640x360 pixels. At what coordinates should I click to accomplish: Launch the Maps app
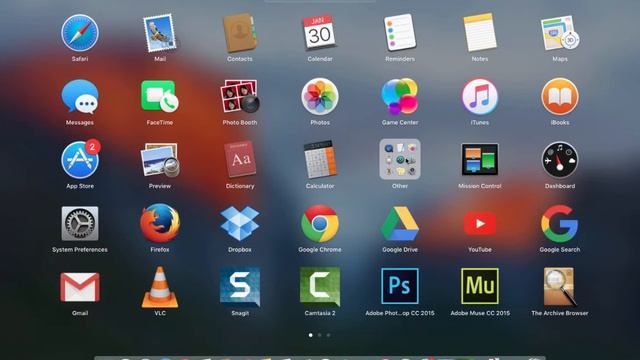point(560,33)
